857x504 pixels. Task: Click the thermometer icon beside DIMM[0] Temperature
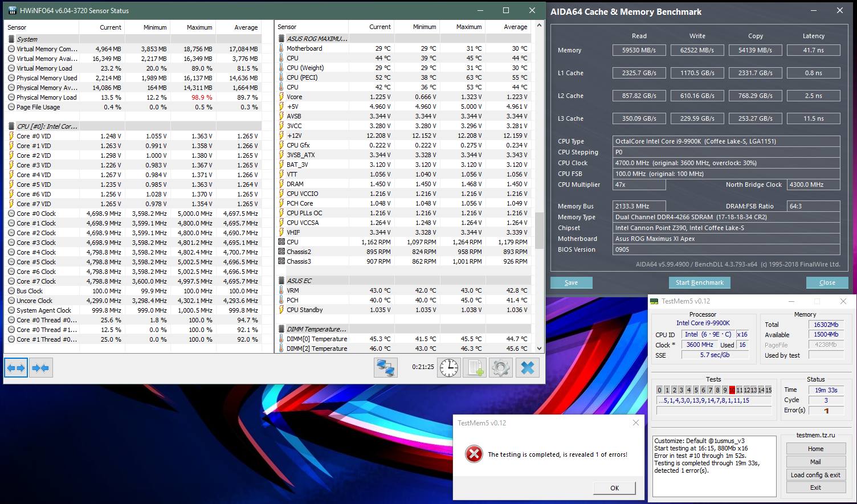(x=281, y=339)
